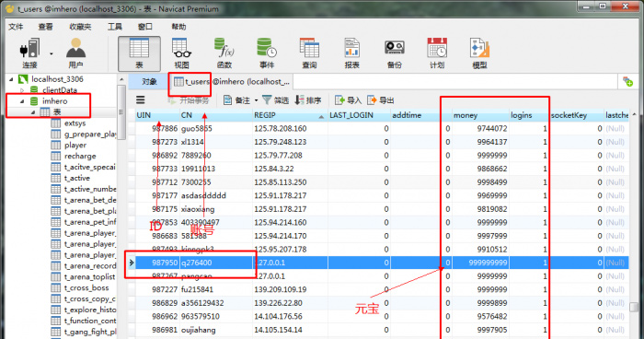
Task: Select the t_cross_boss table in tree
Action: pyautogui.click(x=86, y=287)
